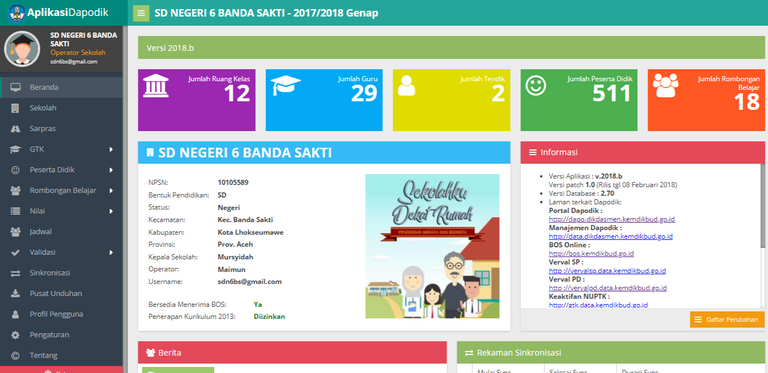Click the Kota Lhokseumawe kabupaten value

coord(250,232)
